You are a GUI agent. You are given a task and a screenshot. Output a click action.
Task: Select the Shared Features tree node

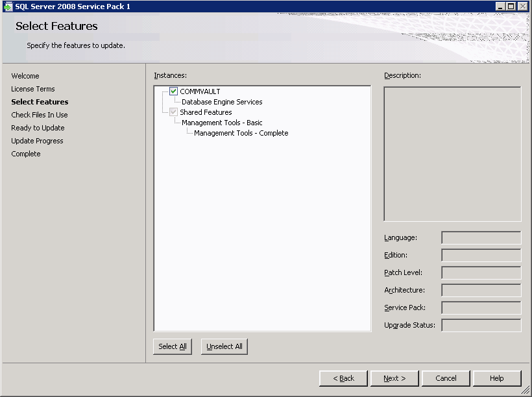pos(206,112)
